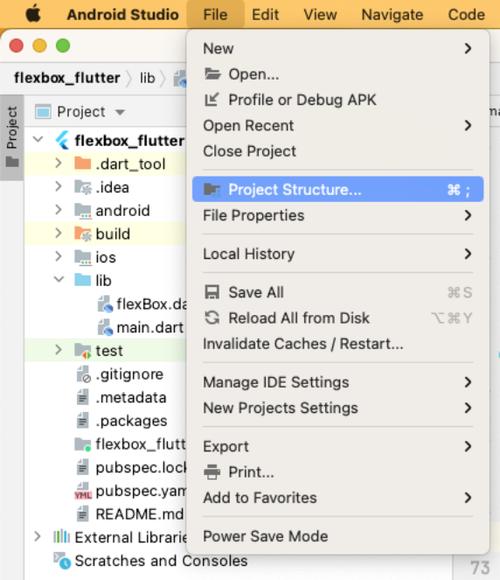This screenshot has width=500, height=580.
Task: Expand External Libraries node
Action: [37, 537]
